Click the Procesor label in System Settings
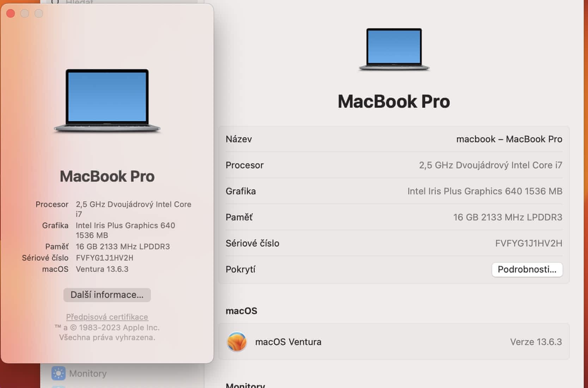This screenshot has height=388, width=588. pos(245,165)
